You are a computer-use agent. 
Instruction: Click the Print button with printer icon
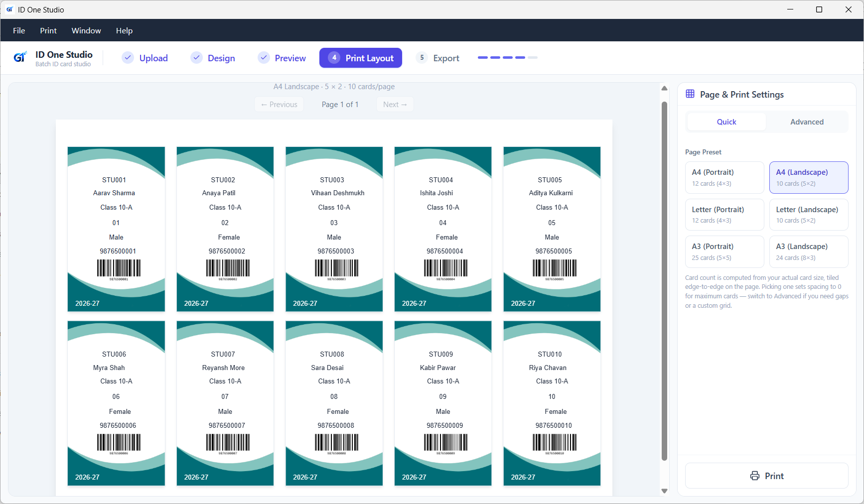[767, 476]
